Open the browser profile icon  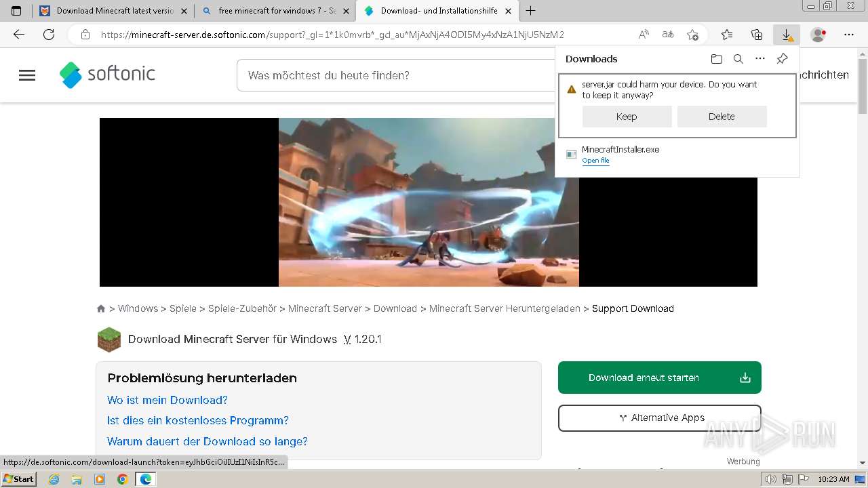click(818, 35)
